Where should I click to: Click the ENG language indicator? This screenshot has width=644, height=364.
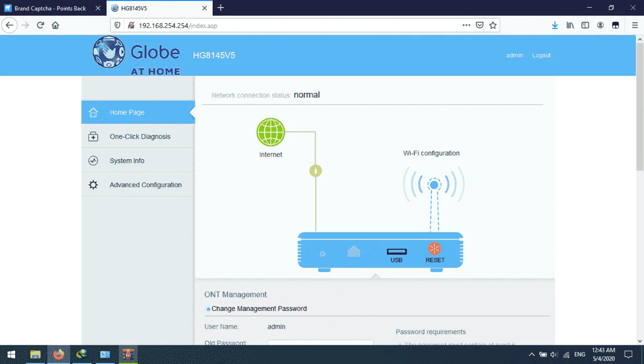tap(580, 354)
